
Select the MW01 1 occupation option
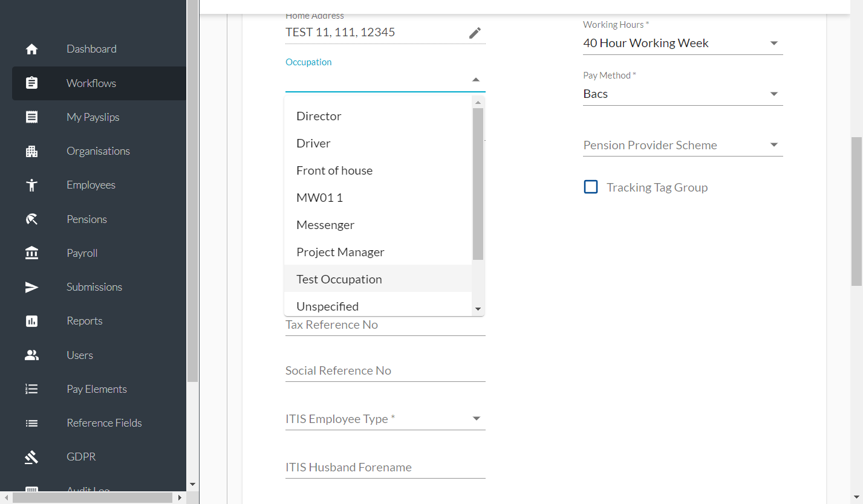378,198
